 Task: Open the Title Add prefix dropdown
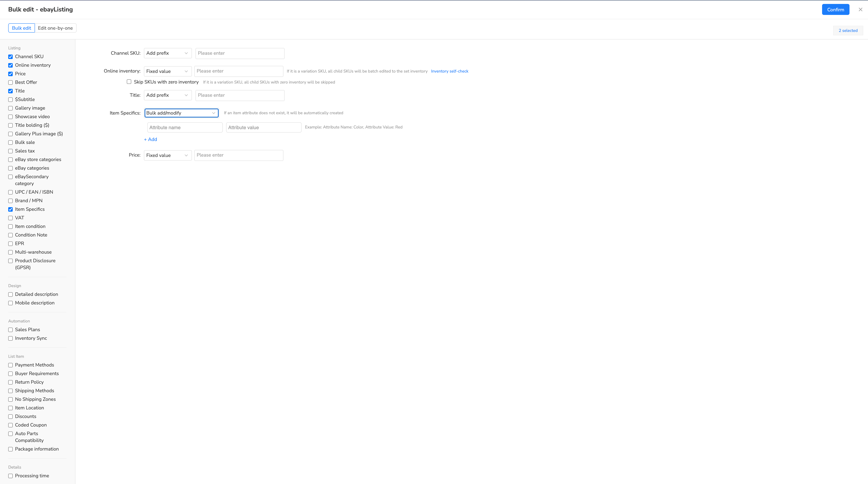167,95
